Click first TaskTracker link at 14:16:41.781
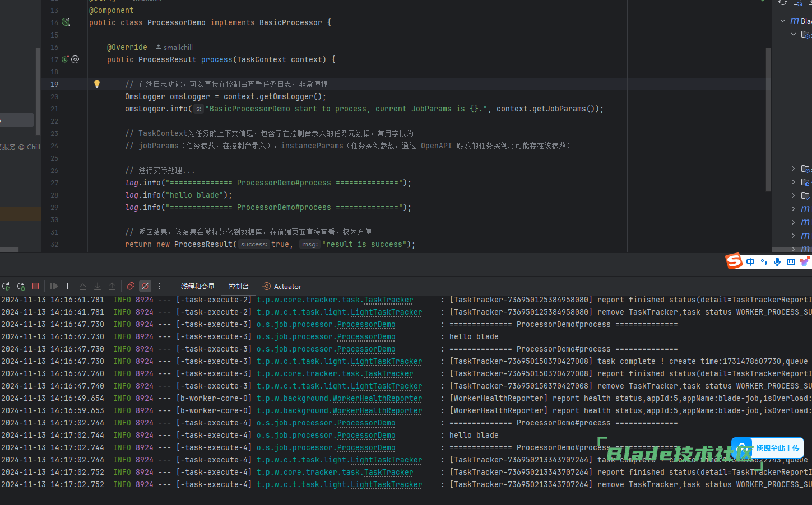Image resolution: width=812 pixels, height=505 pixels. coord(388,300)
